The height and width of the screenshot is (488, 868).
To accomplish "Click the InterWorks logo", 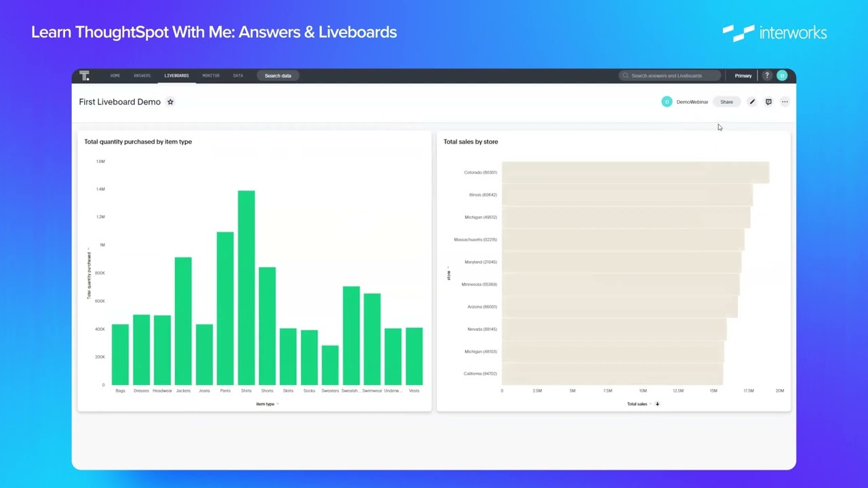I will [x=774, y=33].
